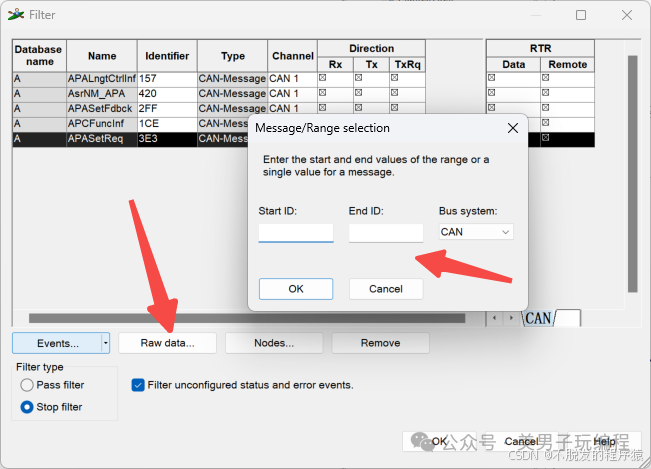Click identifier cell 1CE

[x=167, y=124]
